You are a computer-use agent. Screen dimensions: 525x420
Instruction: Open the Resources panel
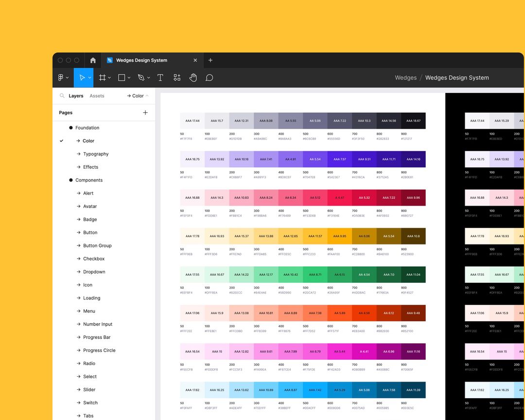[176, 77]
